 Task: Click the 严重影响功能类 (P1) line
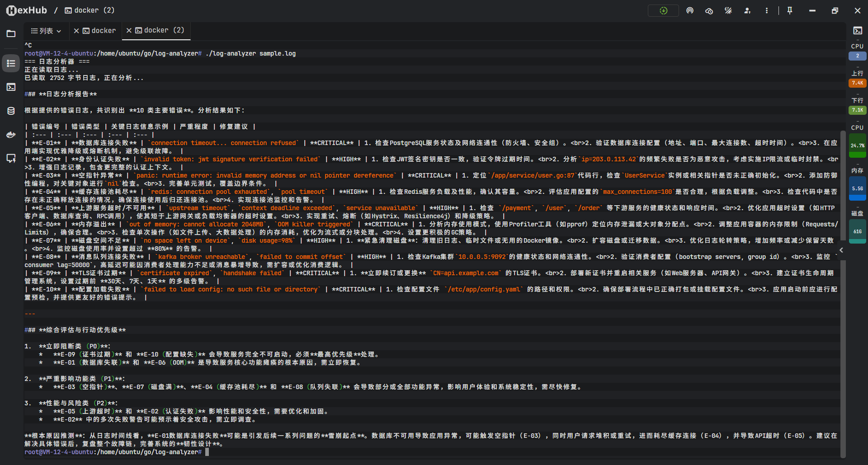tap(75, 379)
